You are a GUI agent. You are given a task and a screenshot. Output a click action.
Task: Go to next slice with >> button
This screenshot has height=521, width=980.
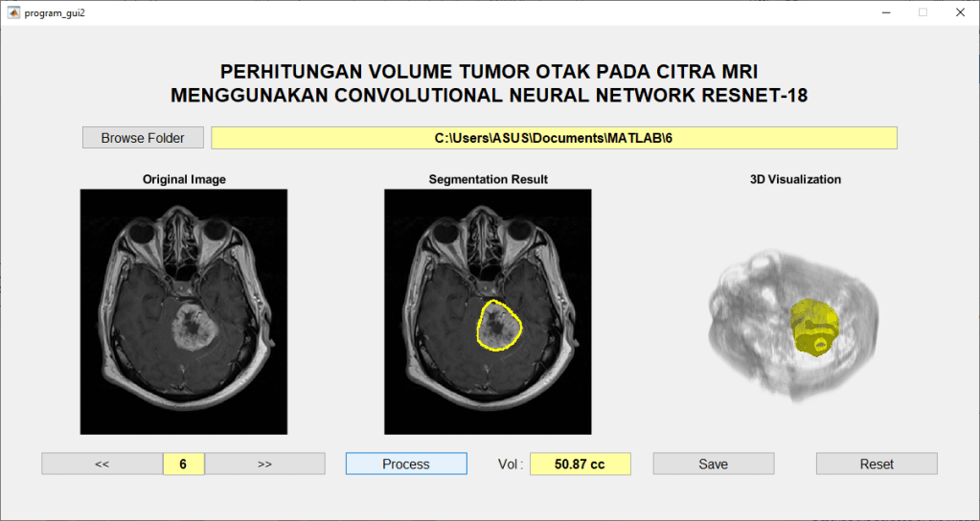pos(265,464)
